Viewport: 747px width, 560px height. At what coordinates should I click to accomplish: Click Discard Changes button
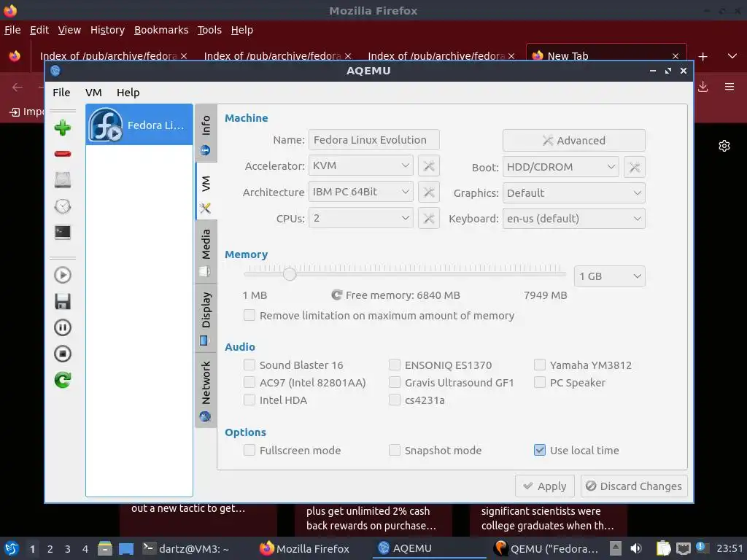pyautogui.click(x=634, y=486)
